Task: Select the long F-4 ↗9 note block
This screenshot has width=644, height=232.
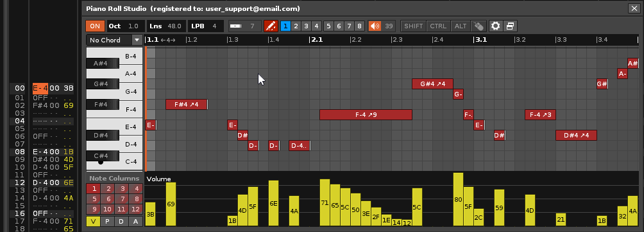Action: click(366, 115)
